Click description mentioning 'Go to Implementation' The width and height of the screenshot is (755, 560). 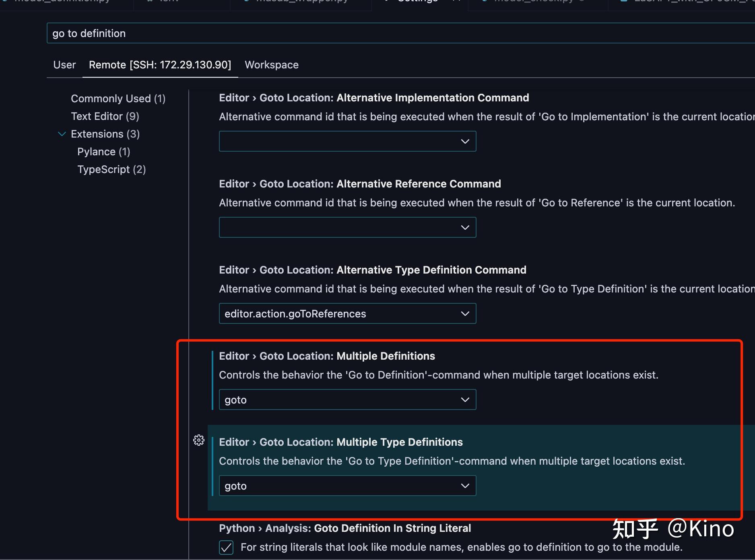click(x=487, y=117)
